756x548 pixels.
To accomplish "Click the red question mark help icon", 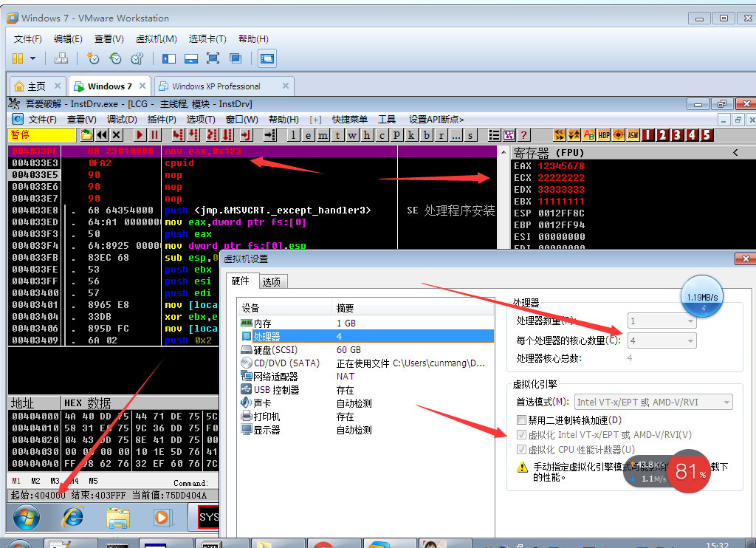I will click(x=523, y=135).
